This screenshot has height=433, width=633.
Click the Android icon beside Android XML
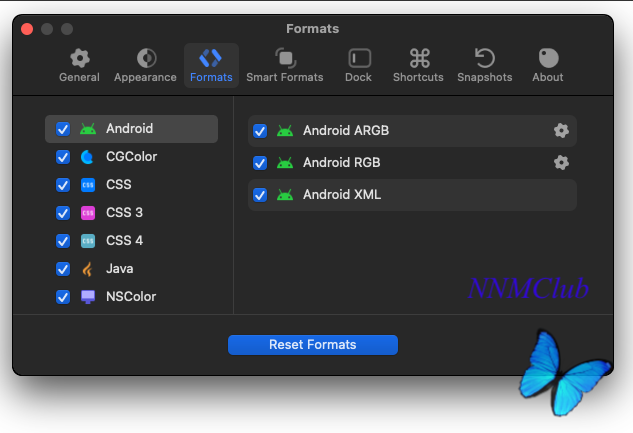tap(285, 195)
